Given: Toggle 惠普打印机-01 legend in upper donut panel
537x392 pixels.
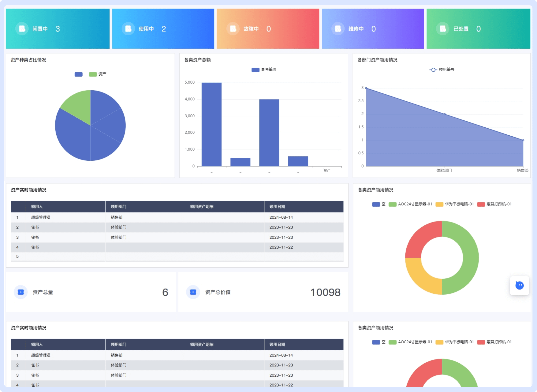Looking at the screenshot, I should [494, 204].
